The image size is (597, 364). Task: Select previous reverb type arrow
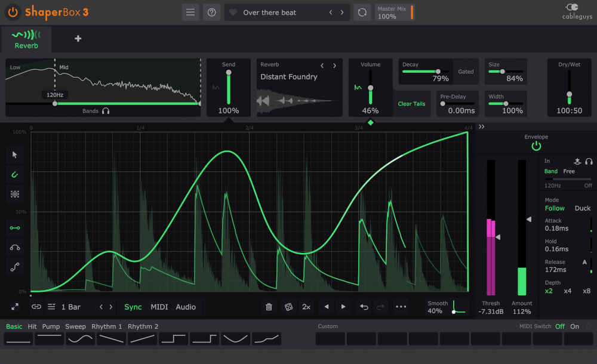(x=322, y=66)
